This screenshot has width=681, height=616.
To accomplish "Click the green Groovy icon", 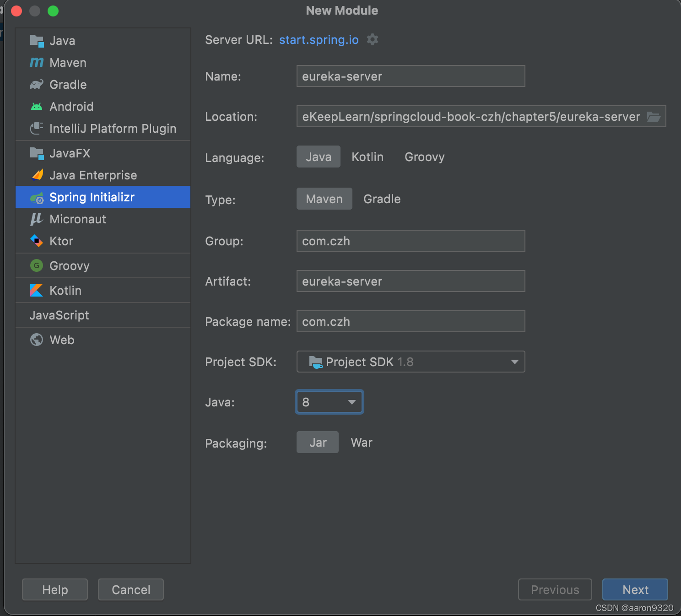I will 37,266.
